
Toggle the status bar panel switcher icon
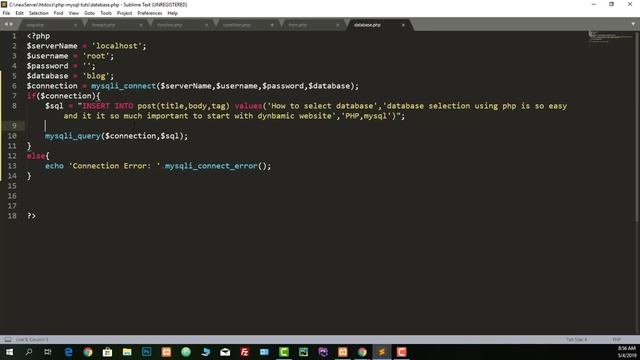(x=8, y=340)
